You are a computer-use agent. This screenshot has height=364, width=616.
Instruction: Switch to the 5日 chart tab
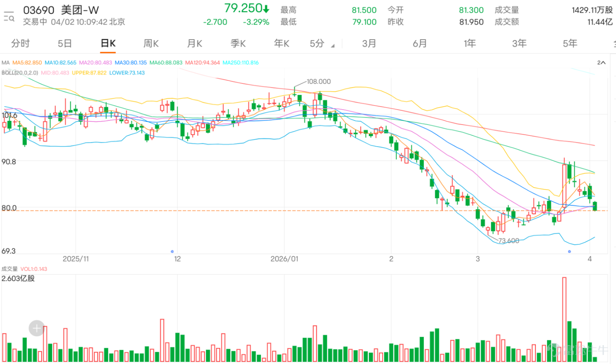pyautogui.click(x=65, y=43)
